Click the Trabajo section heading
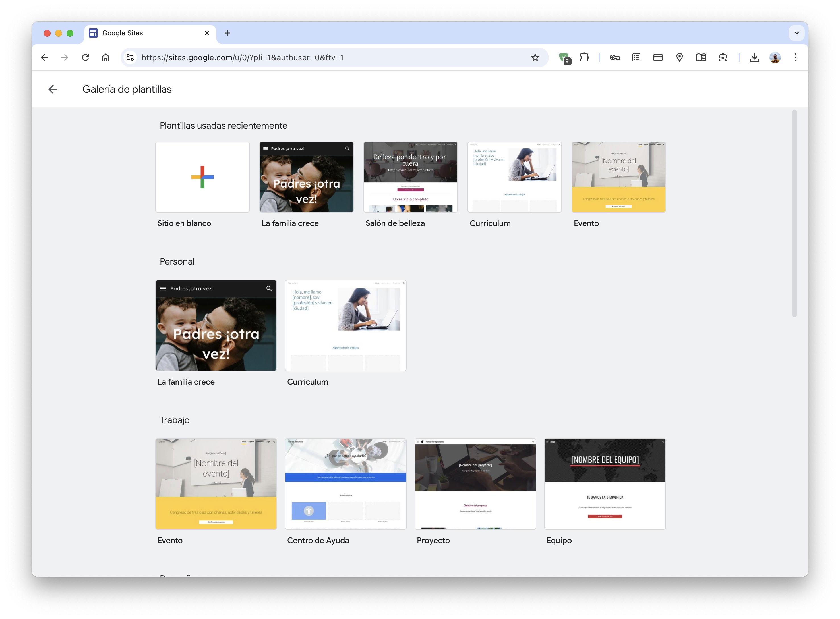Screen dimensions: 840x619 pos(175,420)
